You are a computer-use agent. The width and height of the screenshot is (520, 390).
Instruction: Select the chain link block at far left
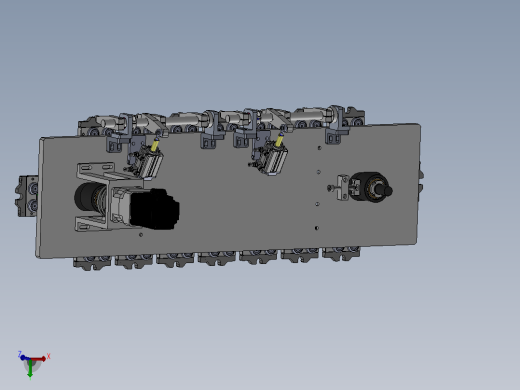tap(27, 196)
